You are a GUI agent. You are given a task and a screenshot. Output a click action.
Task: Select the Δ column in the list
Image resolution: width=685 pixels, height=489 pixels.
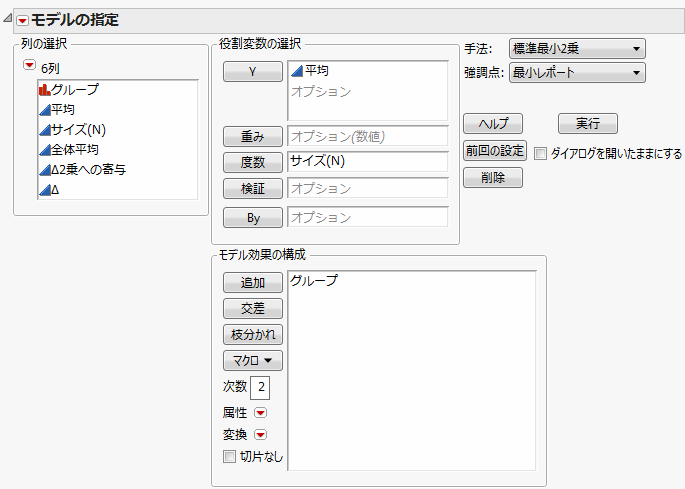(x=55, y=190)
